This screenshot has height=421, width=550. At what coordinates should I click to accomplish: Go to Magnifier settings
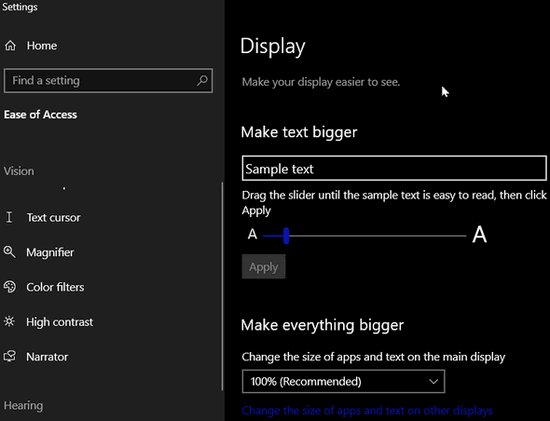[50, 252]
